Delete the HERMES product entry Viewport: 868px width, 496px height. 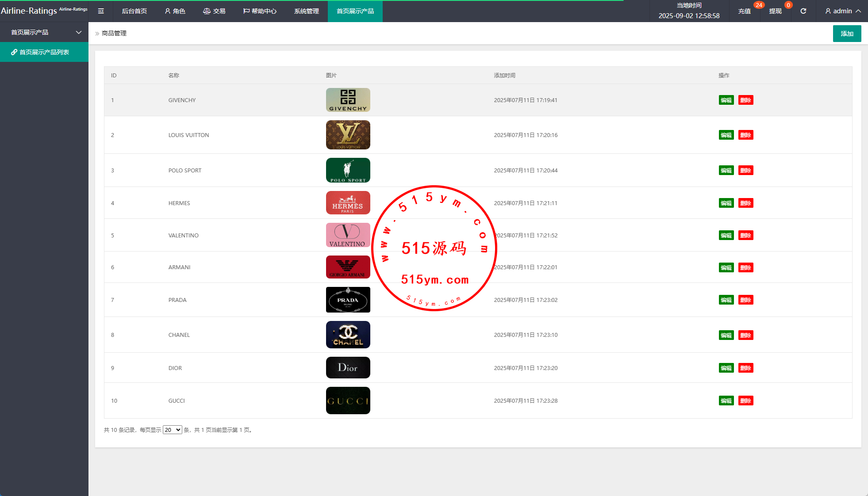click(x=745, y=203)
